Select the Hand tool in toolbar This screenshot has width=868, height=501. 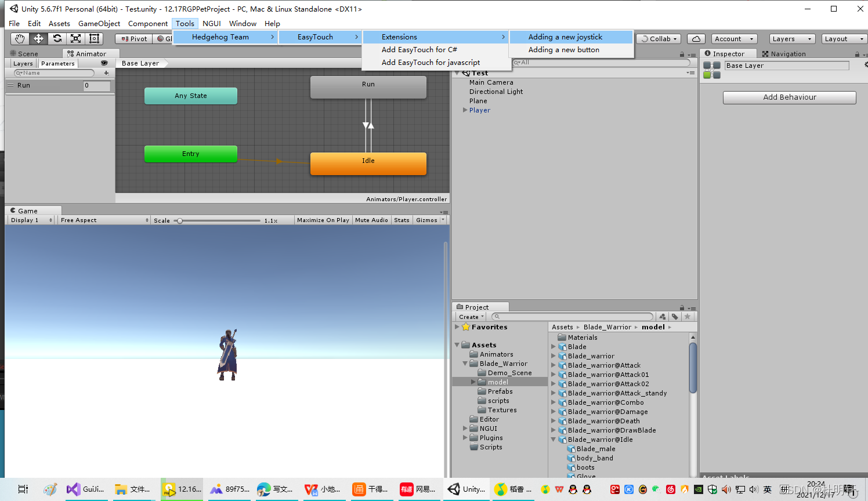[20, 38]
